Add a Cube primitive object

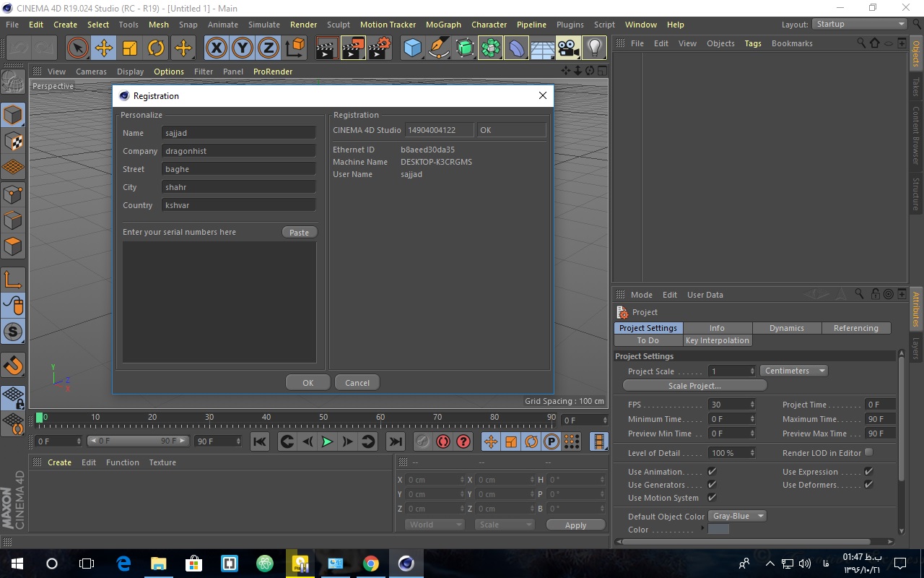click(412, 48)
